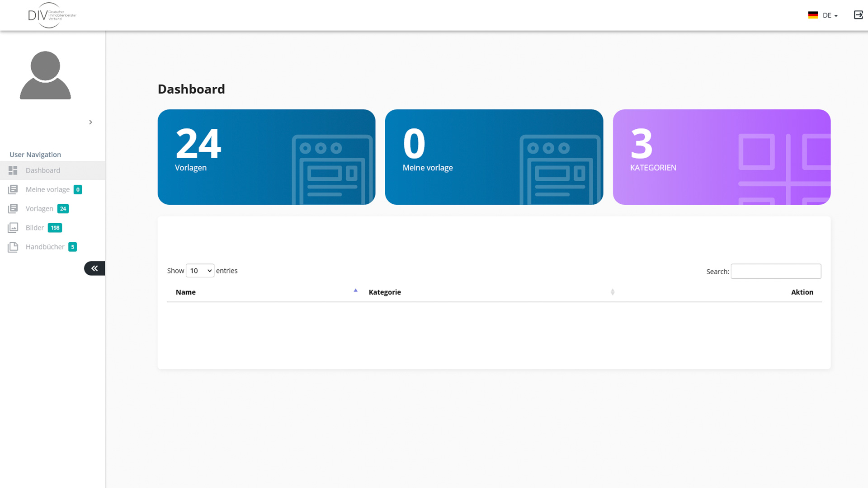Click the Bilder image icon in sidebar
Viewport: 868px width, 488px height.
pos(13,228)
